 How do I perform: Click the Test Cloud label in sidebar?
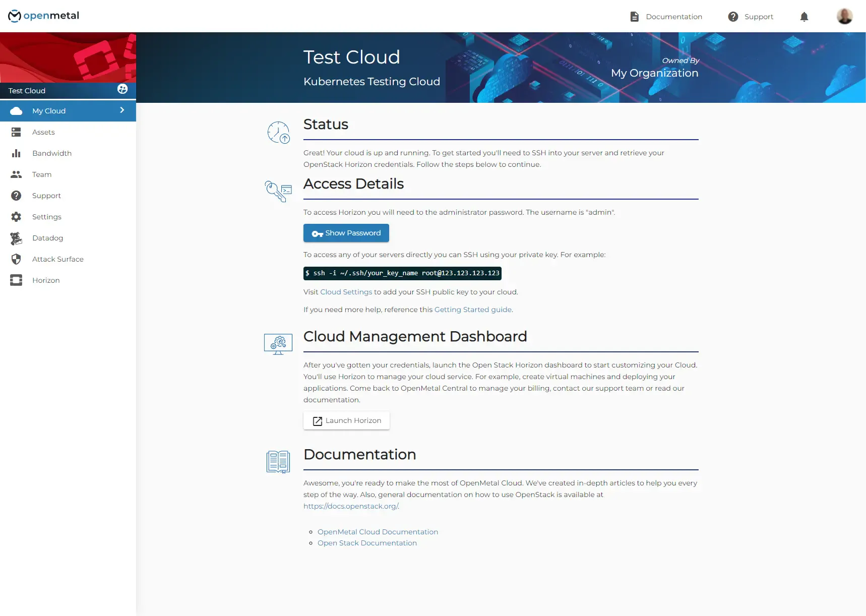[27, 91]
